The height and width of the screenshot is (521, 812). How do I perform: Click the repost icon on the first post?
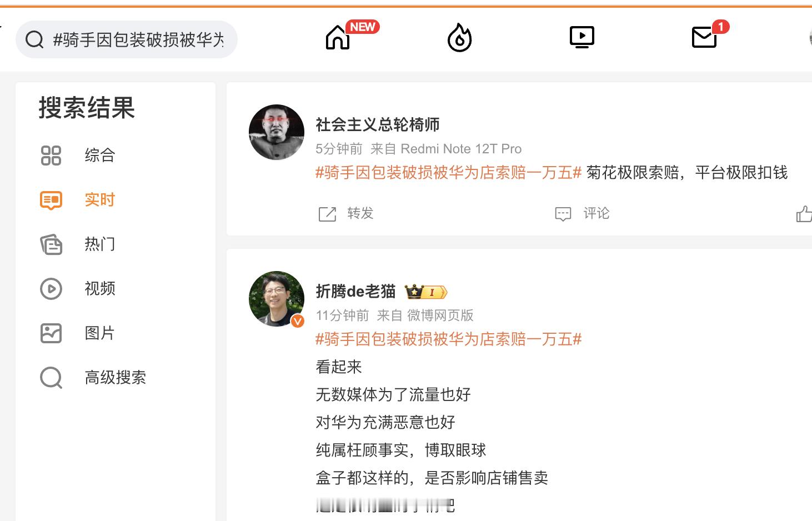[x=327, y=214]
